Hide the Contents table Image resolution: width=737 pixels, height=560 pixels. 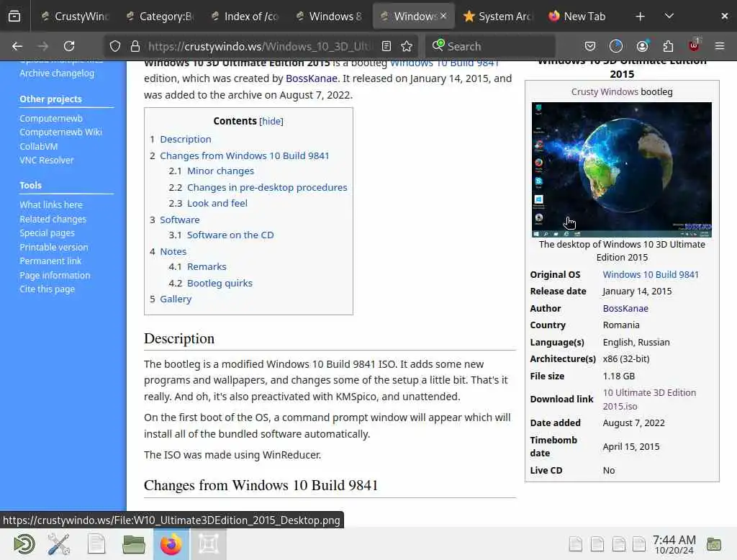tap(271, 122)
